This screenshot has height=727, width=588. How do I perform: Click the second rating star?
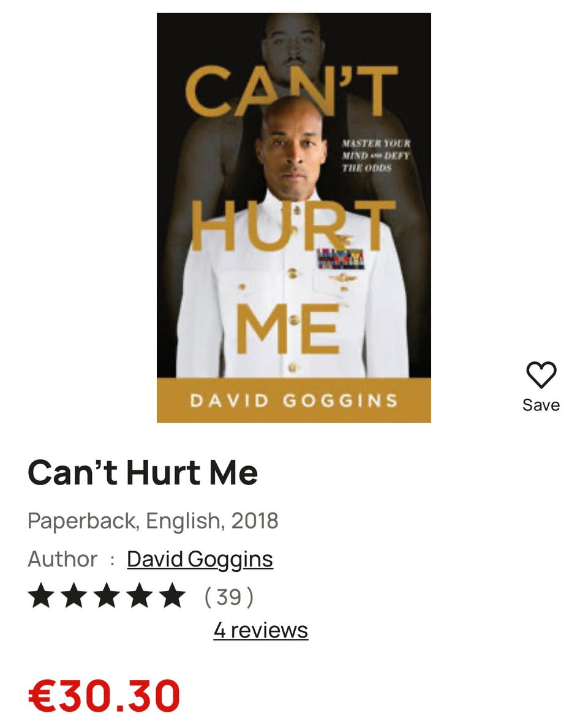tap(73, 595)
